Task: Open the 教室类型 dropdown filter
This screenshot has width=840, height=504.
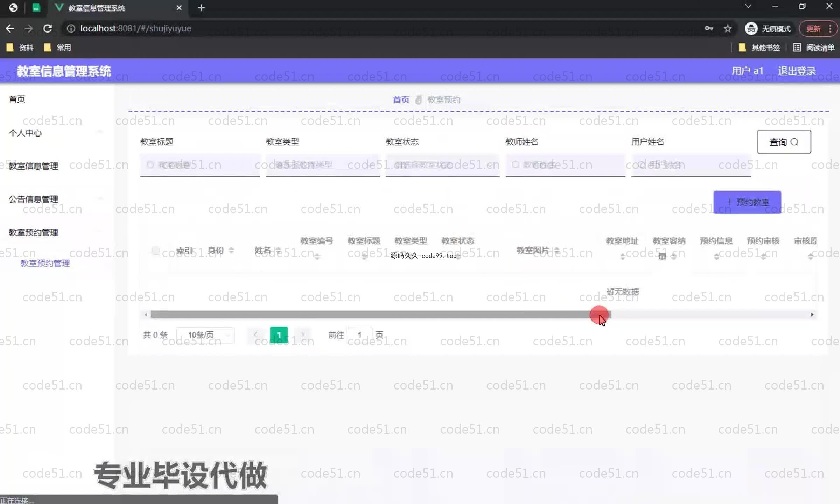Action: coord(323,165)
